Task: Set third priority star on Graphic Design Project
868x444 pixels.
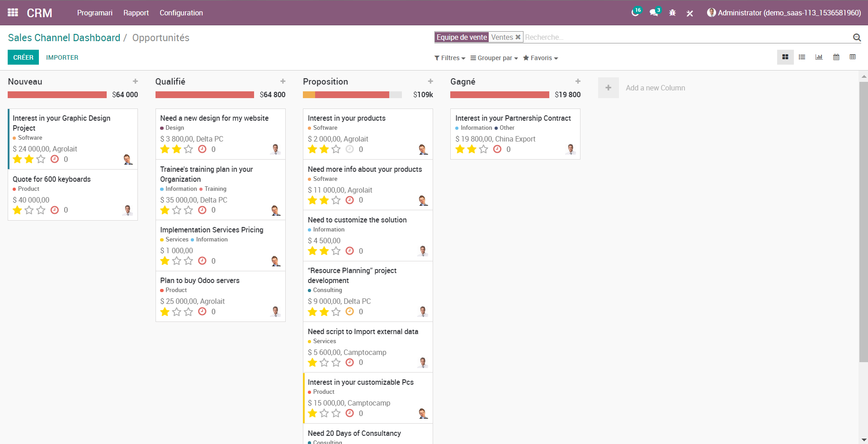Action: (41, 159)
